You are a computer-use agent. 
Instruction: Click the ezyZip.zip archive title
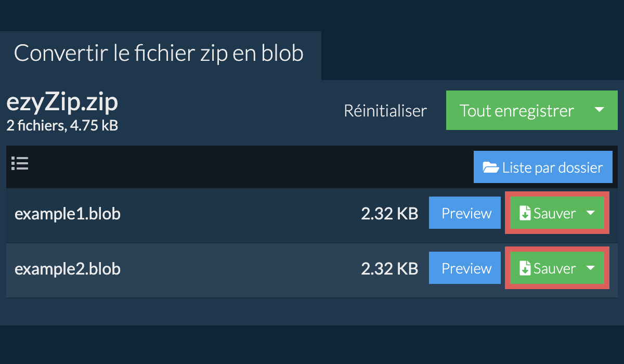[62, 103]
